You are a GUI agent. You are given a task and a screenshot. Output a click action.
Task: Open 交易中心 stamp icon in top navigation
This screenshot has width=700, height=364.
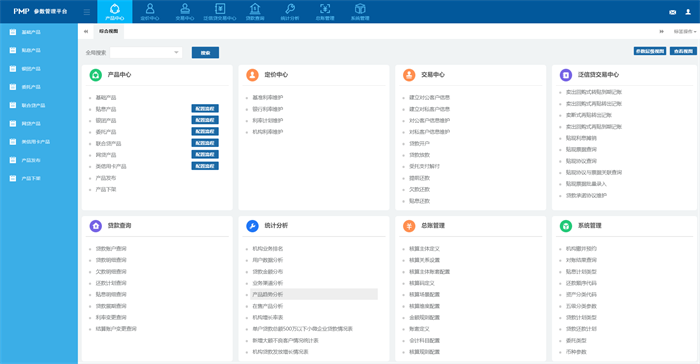coord(185,9)
